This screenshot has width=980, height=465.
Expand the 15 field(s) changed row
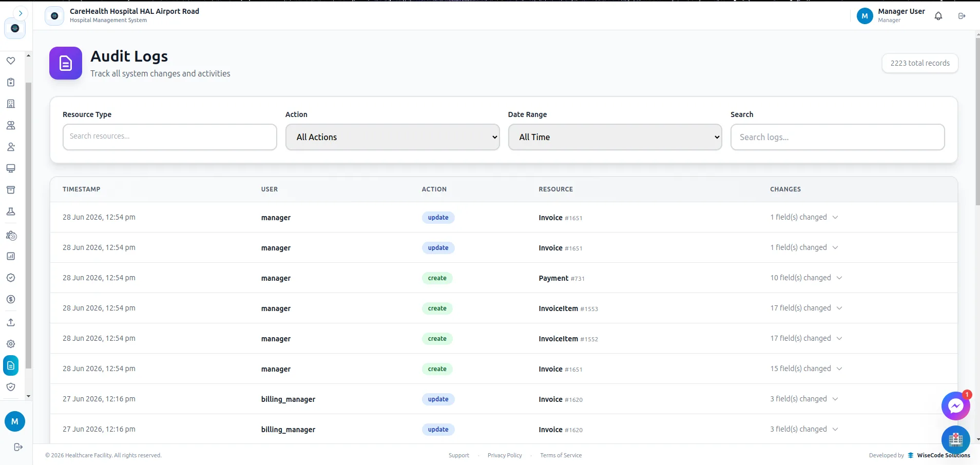pyautogui.click(x=806, y=369)
